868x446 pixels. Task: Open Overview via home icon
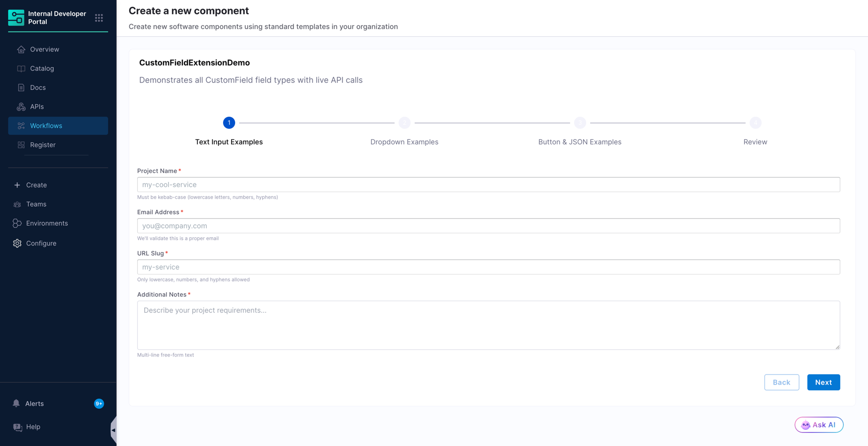21,49
